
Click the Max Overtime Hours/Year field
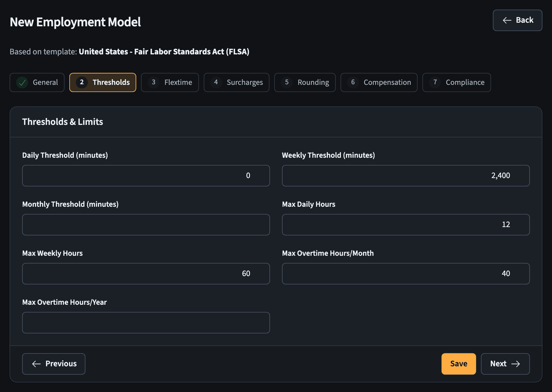[146, 323]
